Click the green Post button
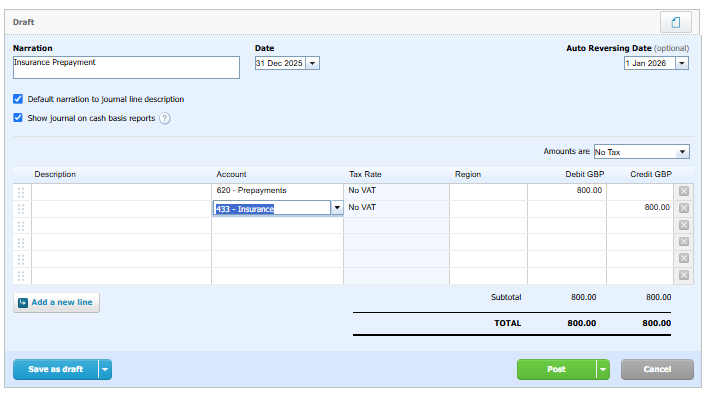This screenshot has height=398, width=707. 556,370
